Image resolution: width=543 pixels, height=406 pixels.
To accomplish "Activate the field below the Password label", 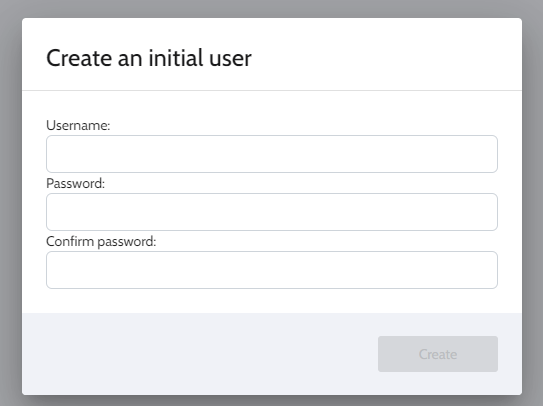I will (272, 212).
